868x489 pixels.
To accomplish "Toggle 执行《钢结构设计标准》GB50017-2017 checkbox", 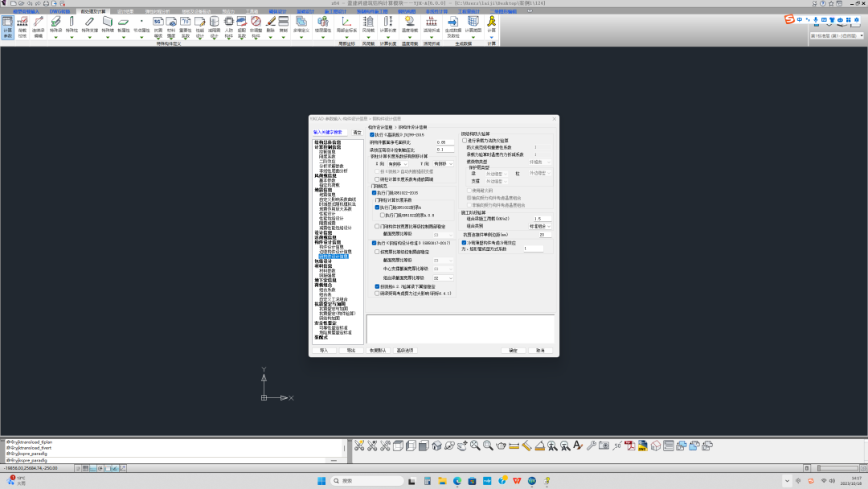I will [375, 243].
